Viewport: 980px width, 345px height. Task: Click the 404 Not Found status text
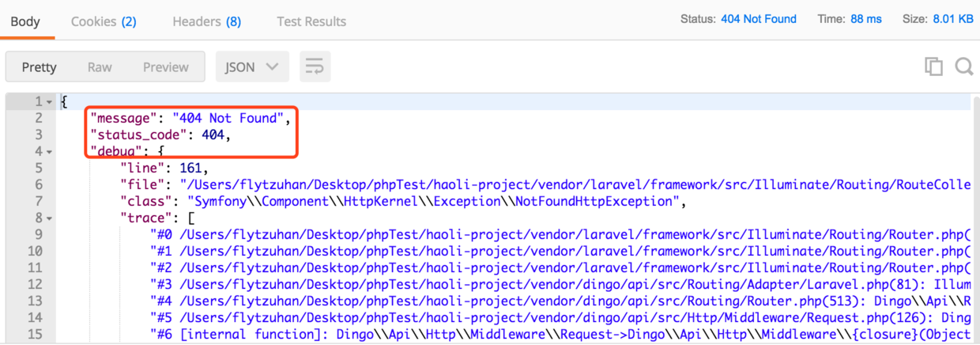[x=758, y=19]
